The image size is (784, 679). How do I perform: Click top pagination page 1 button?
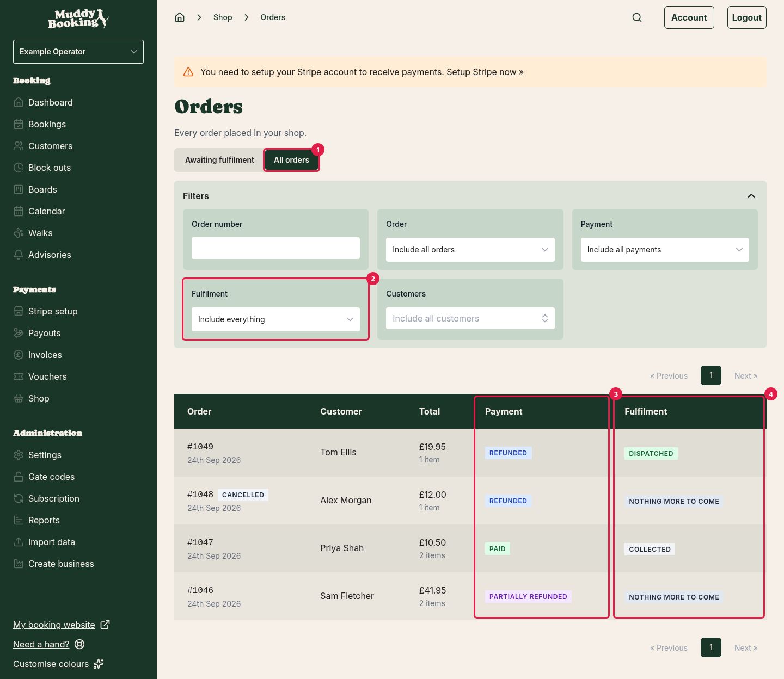711,375
